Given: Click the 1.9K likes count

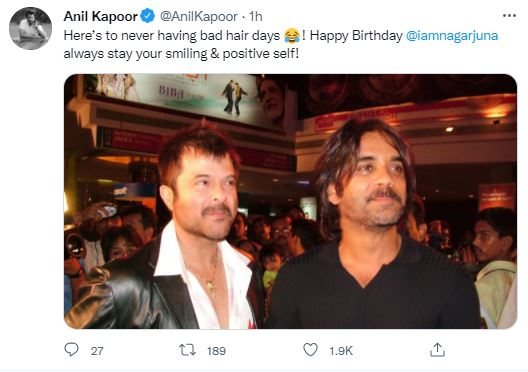Looking at the screenshot, I should (341, 351).
